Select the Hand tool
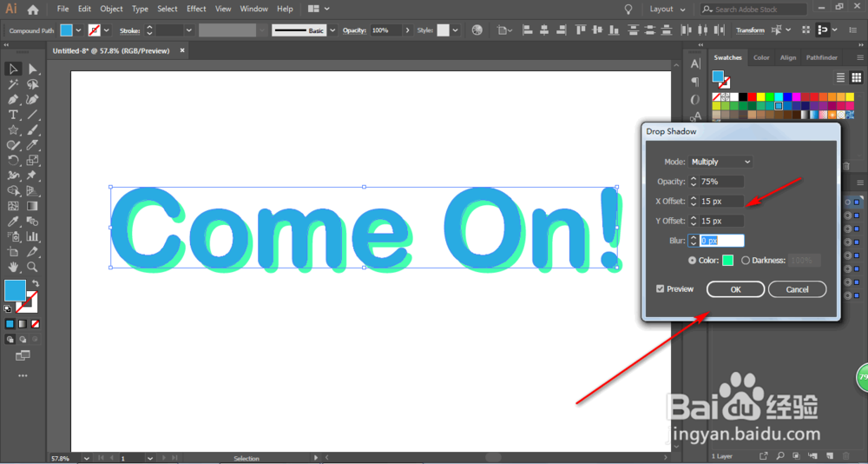This screenshot has width=868, height=464. pyautogui.click(x=13, y=268)
